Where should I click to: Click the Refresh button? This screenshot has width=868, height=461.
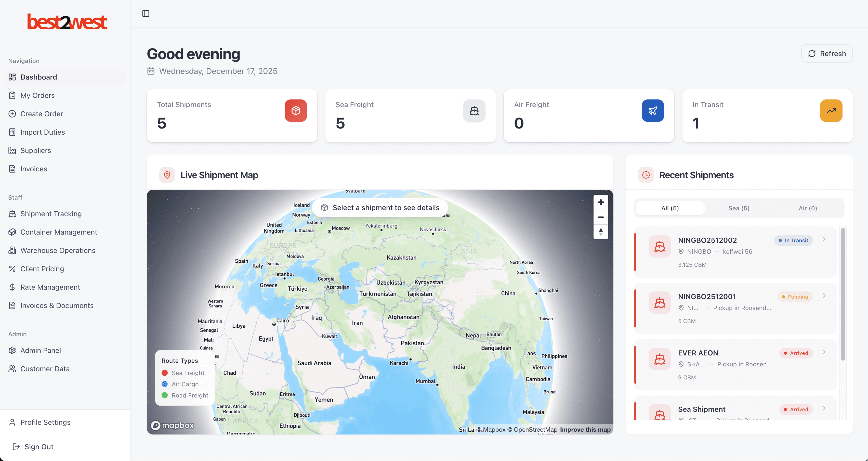[x=826, y=53]
